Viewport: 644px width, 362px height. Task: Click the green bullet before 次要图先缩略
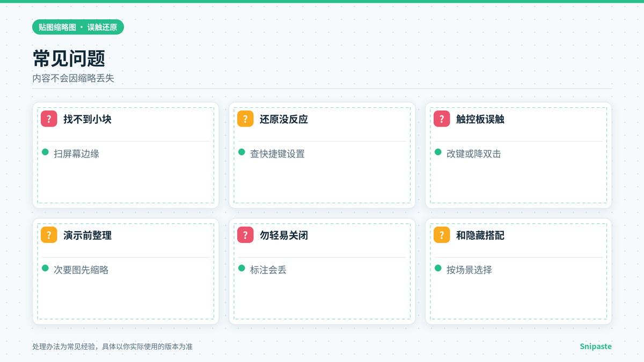pos(46,268)
